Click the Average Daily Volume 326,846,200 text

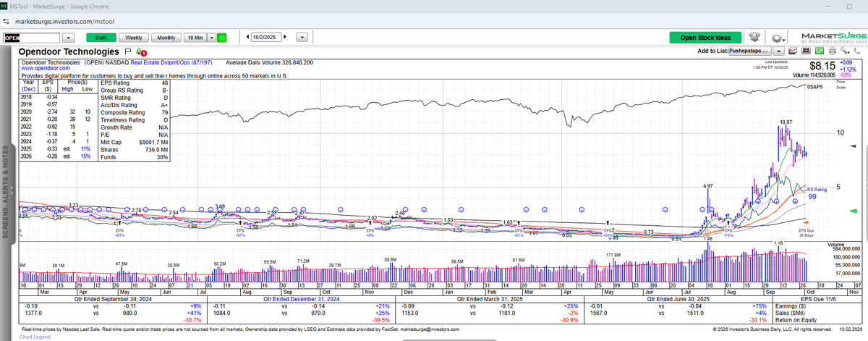tap(270, 62)
